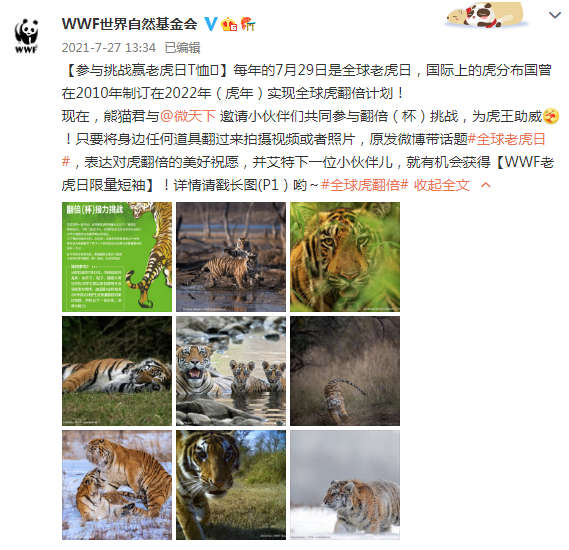
Task: Click the WWF panda avatar logo
Action: [x=26, y=36]
